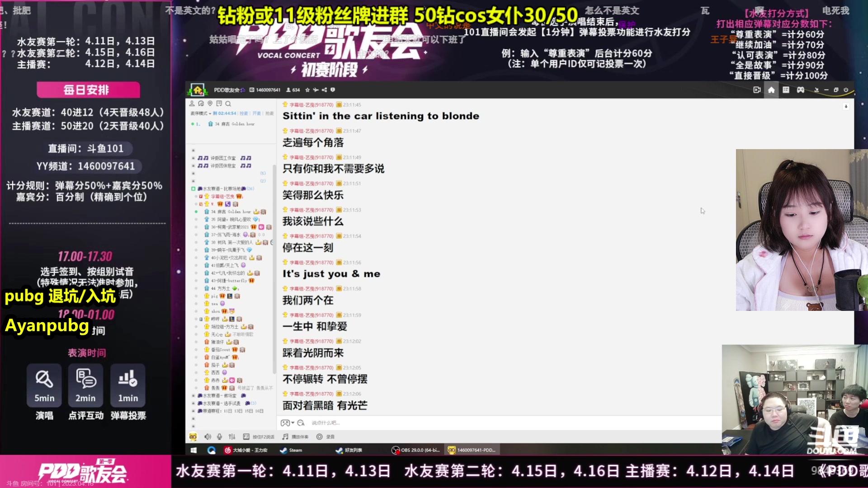Expand the dropdown arrow beside gamepad icon
Image resolution: width=868 pixels, height=488 pixels.
coord(293,423)
